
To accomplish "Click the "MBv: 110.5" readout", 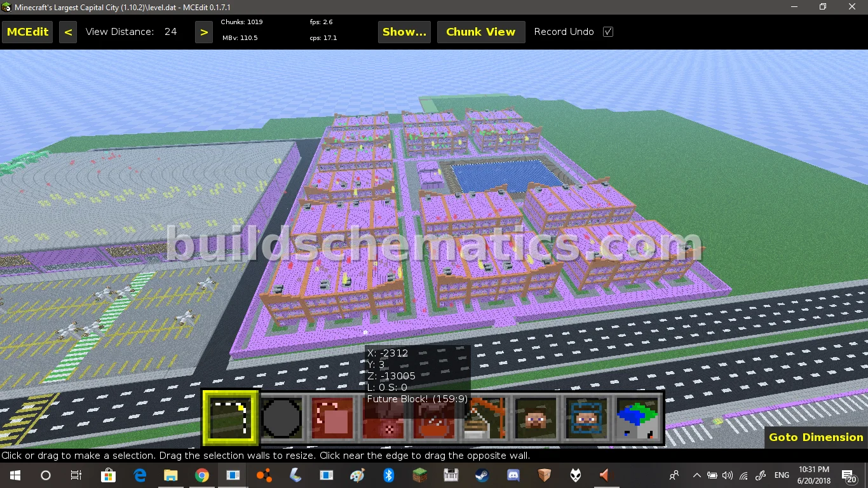I will 240,38.
